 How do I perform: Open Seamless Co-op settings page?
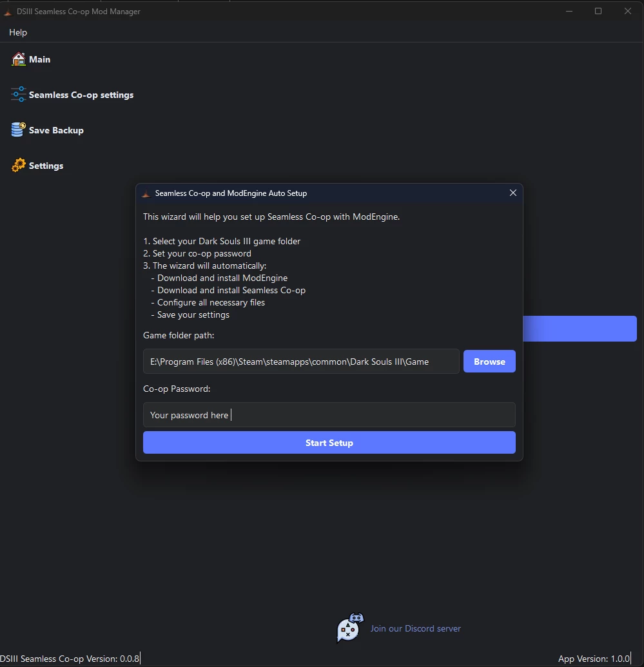[81, 95]
